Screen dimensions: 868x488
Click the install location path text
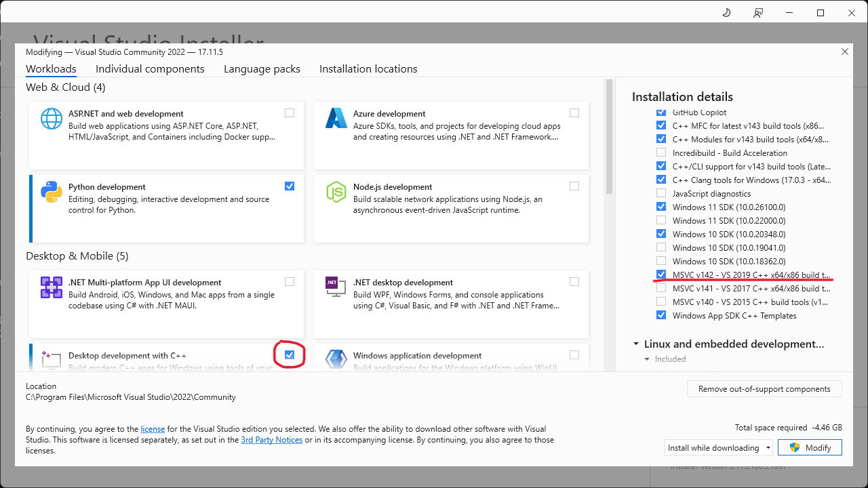click(131, 397)
